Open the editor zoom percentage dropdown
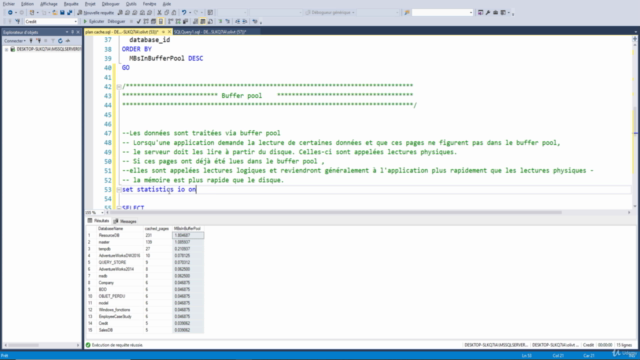 point(102,213)
